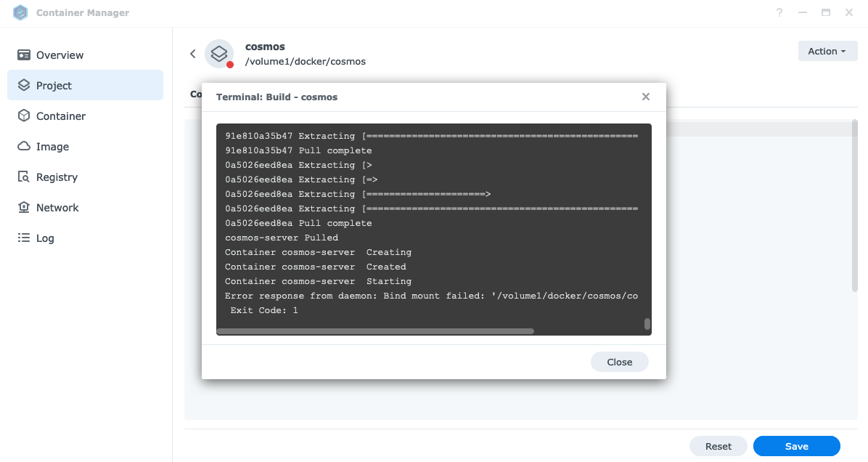Image resolution: width=868 pixels, height=462 pixels.
Task: Go back with the left chevron
Action: (193, 54)
